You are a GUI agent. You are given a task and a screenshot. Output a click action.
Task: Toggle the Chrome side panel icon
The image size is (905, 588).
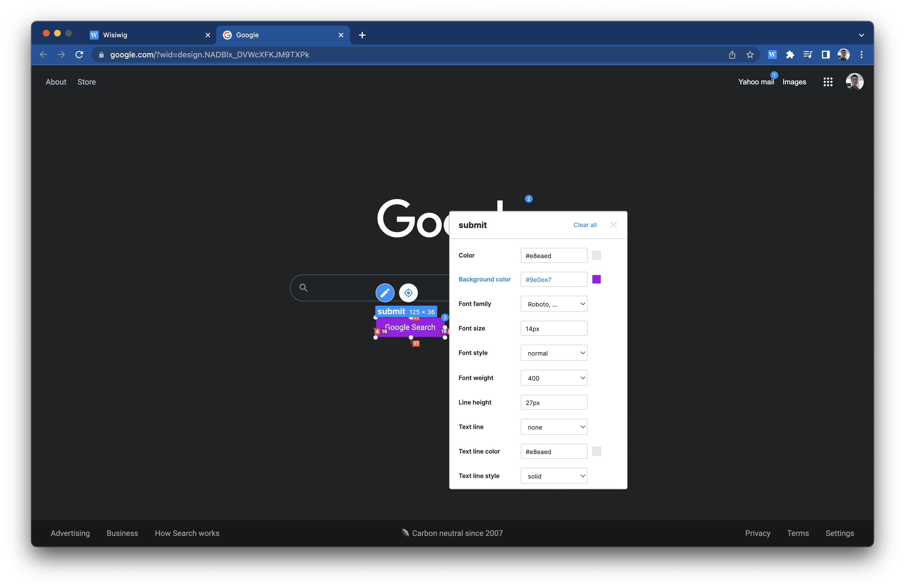pos(826,55)
